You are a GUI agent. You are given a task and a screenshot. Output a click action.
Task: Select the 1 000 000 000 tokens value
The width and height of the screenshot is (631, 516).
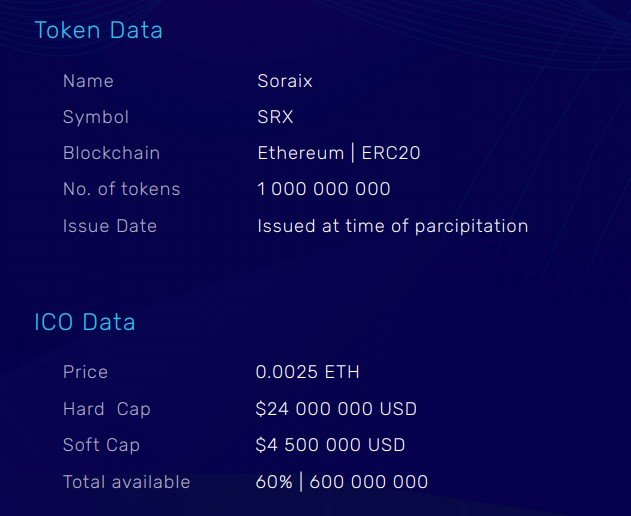point(324,189)
